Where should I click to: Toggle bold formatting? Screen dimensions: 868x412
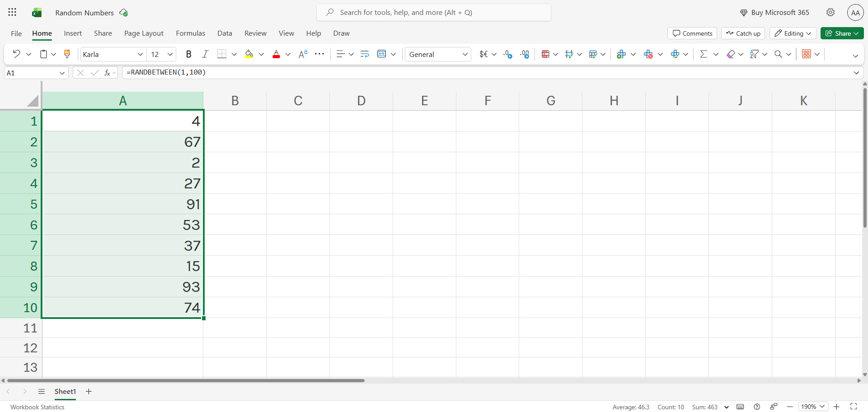[x=189, y=54]
